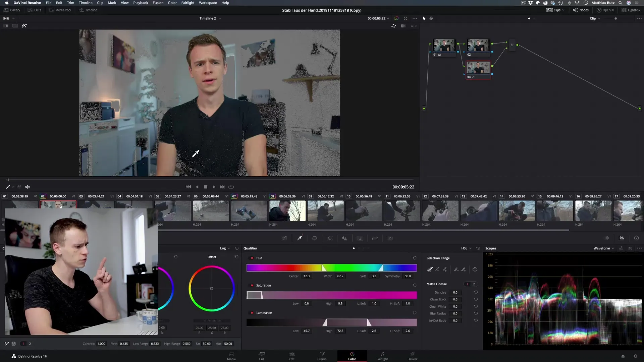Select the pointer tool above the node graph

point(424,18)
